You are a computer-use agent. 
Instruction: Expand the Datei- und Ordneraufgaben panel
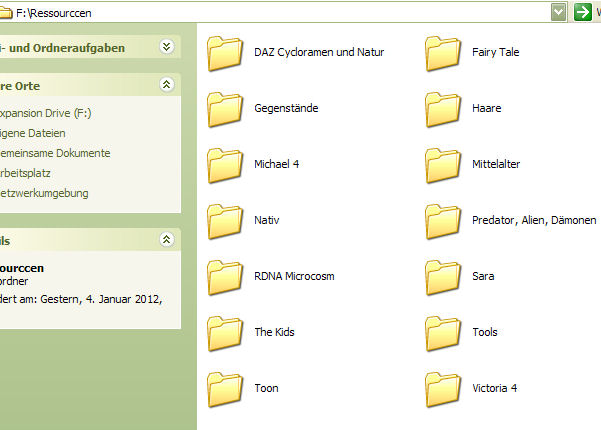point(167,47)
